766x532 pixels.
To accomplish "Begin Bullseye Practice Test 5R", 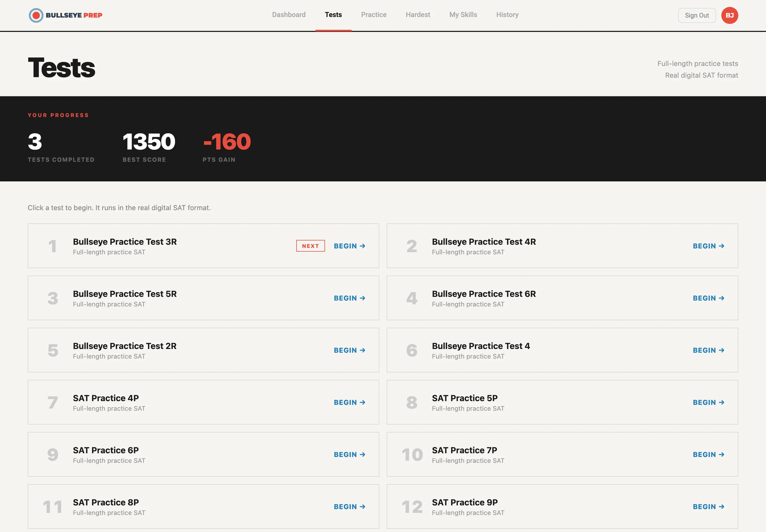I will point(350,298).
